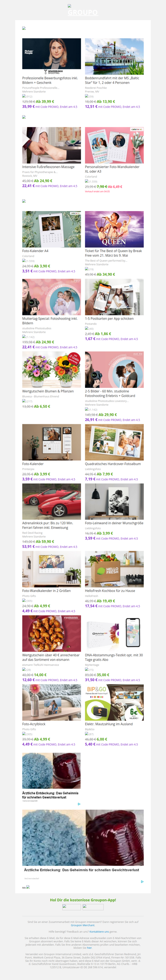Click the rating icon next to (1.142) Muttertag offer
The height and width of the screenshot is (980, 166).
pyautogui.click(x=24, y=337)
